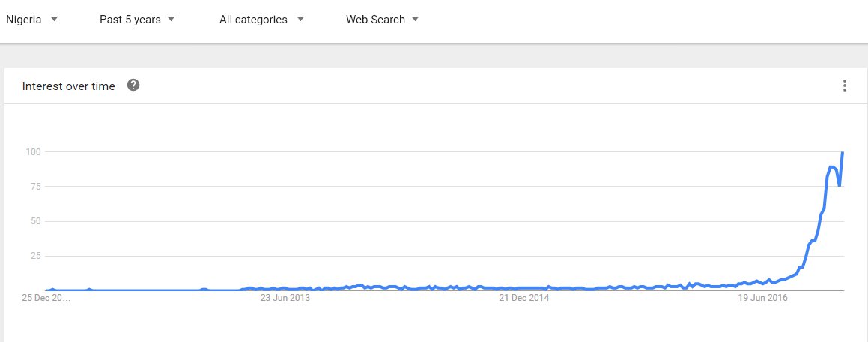Click the arrow beside All categories
The image size is (868, 342).
click(x=300, y=19)
